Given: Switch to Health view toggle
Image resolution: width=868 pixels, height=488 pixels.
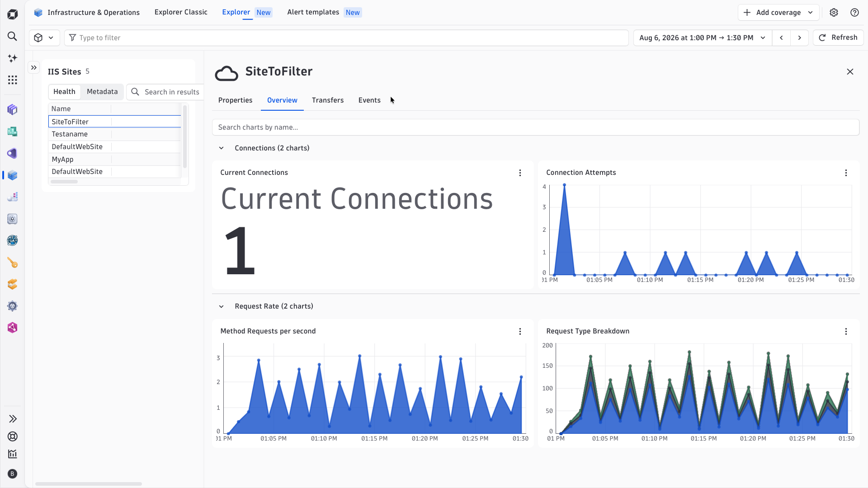Looking at the screenshot, I should click(x=64, y=92).
